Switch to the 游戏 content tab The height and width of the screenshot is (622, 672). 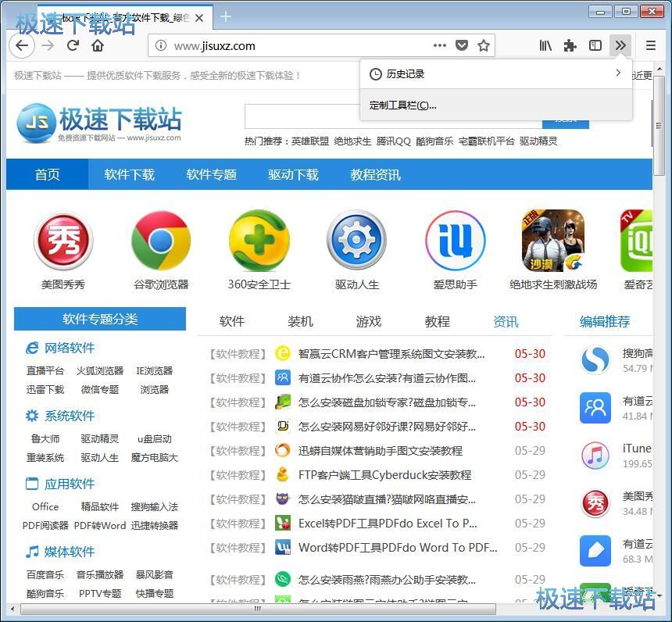pyautogui.click(x=369, y=321)
